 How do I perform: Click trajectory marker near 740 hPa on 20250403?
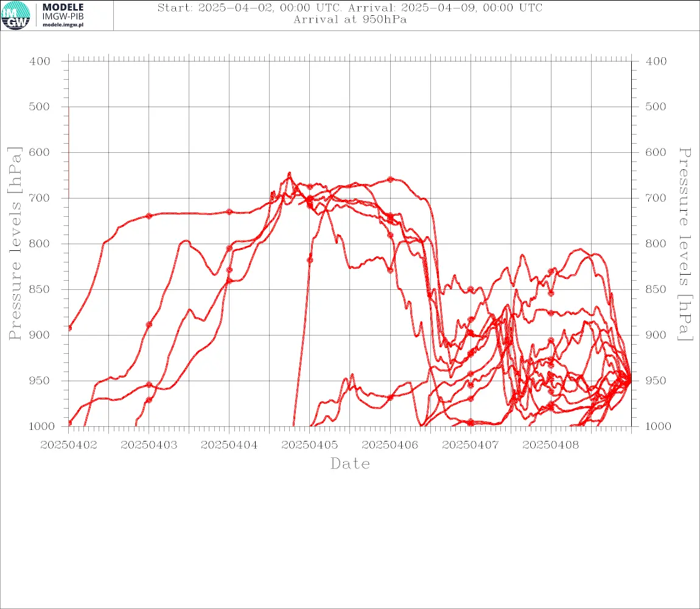[x=149, y=216]
